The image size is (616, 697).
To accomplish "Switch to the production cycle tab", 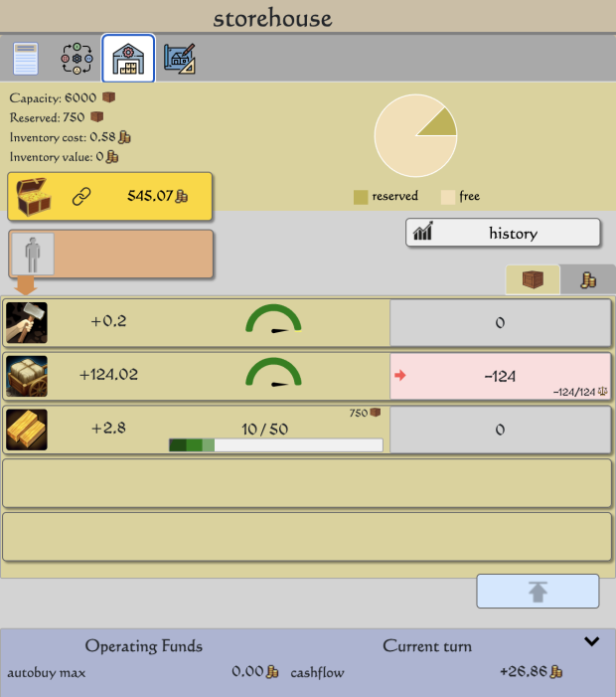I will pyautogui.click(x=77, y=59).
